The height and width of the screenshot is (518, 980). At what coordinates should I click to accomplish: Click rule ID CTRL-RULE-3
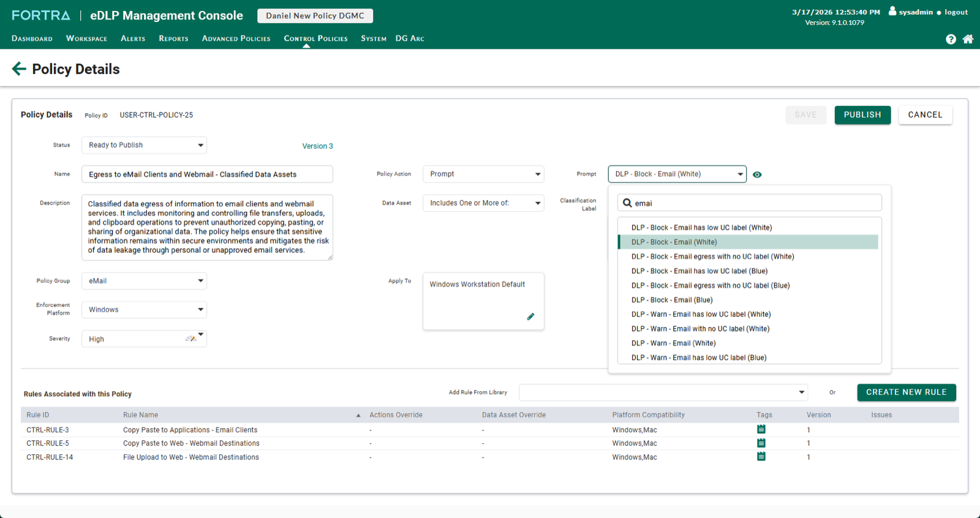[x=48, y=430]
